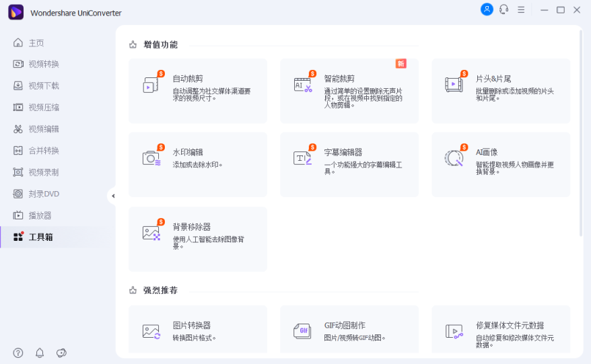Open the 智能裁剪 card title
The width and height of the screenshot is (591, 364).
(x=339, y=79)
